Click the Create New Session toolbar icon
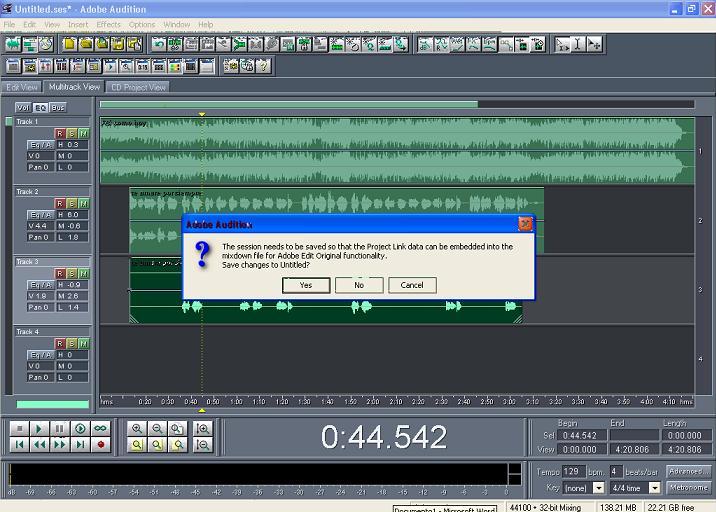 pyautogui.click(x=69, y=44)
